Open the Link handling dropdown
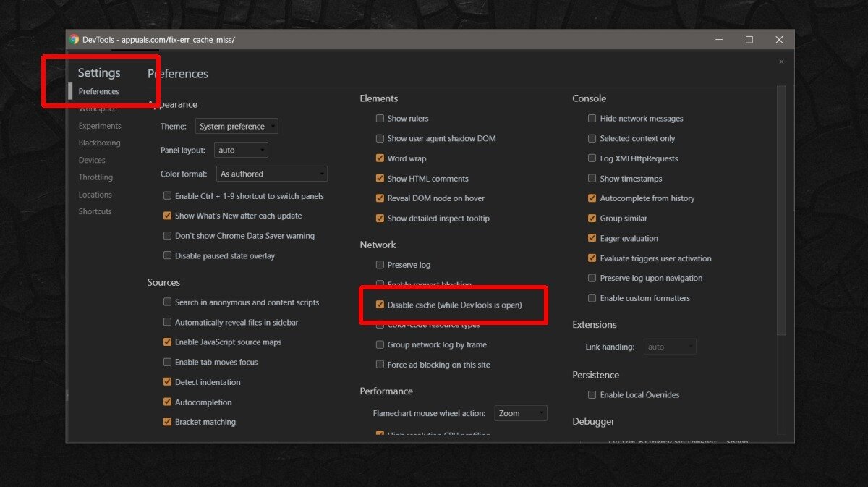The width and height of the screenshot is (868, 487). pos(669,346)
